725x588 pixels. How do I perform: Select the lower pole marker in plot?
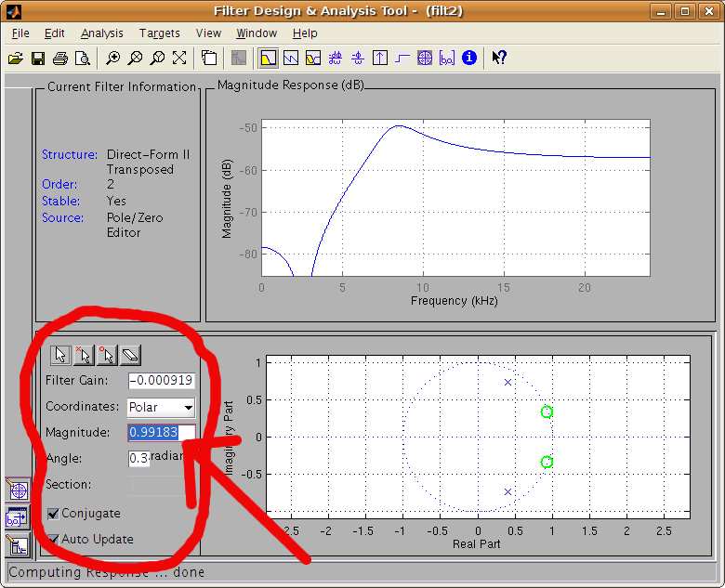click(x=507, y=491)
